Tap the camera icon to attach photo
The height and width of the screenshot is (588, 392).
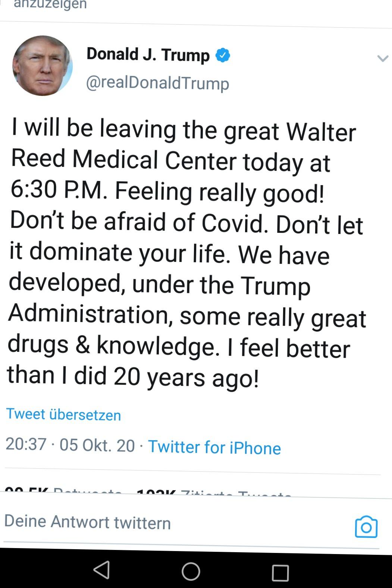(366, 527)
